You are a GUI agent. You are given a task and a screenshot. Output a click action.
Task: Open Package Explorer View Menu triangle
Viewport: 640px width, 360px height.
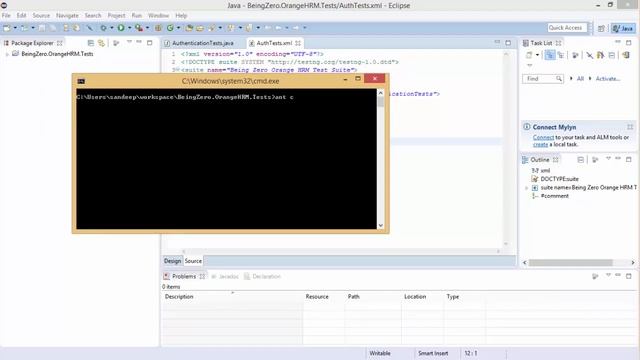click(x=129, y=42)
